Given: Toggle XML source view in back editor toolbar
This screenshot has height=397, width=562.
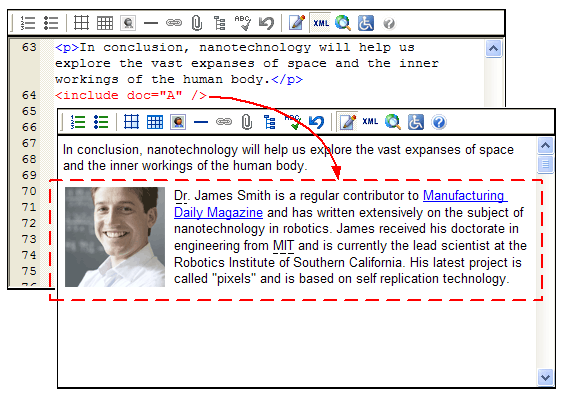Looking at the screenshot, I should [321, 23].
